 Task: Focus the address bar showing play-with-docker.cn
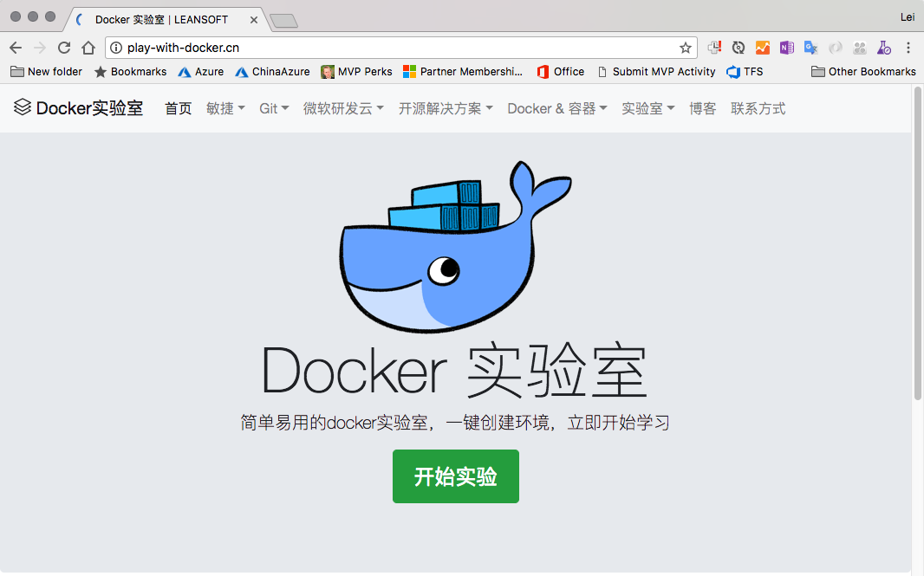tap(400, 48)
